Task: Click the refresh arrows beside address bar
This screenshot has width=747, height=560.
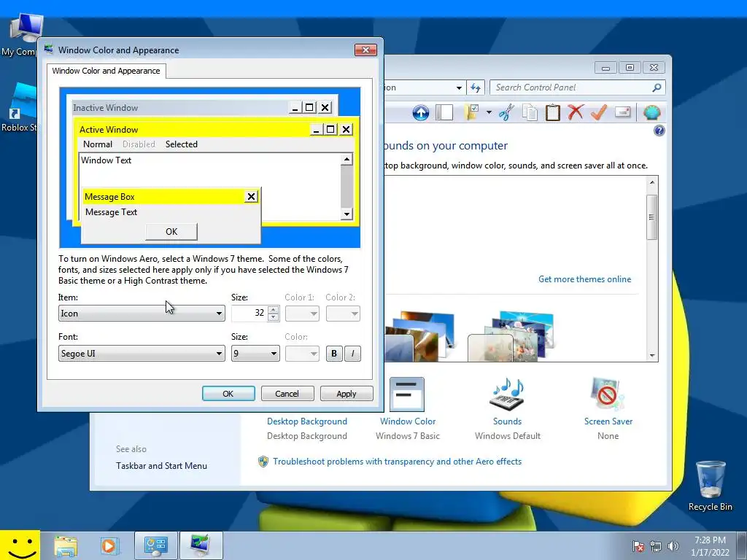Action: click(x=476, y=87)
